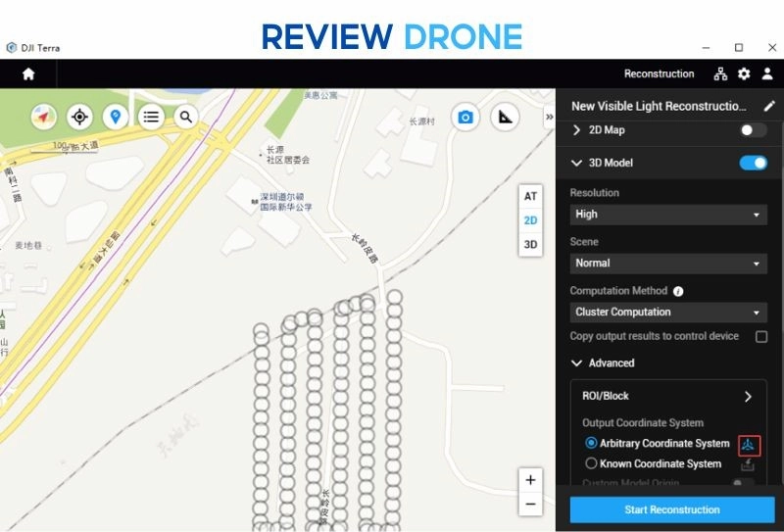Disable the 3D Model switch
This screenshot has height=532, width=784.
(x=753, y=163)
